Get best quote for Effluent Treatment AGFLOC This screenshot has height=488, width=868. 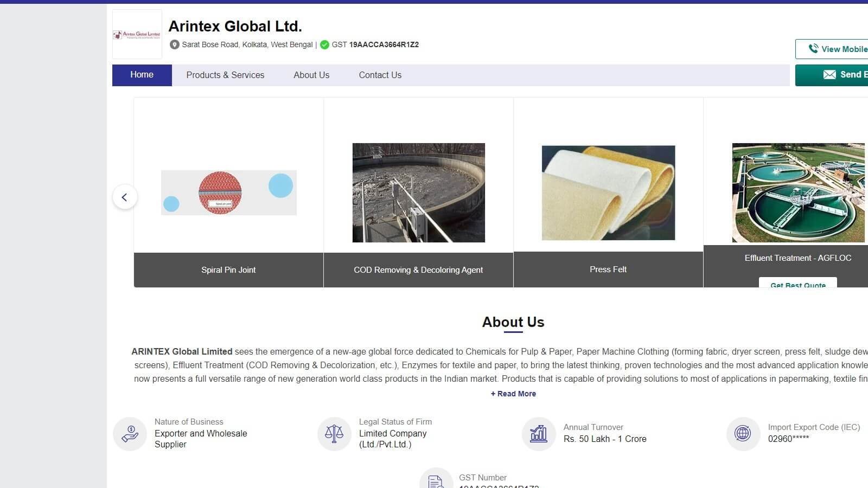click(797, 283)
